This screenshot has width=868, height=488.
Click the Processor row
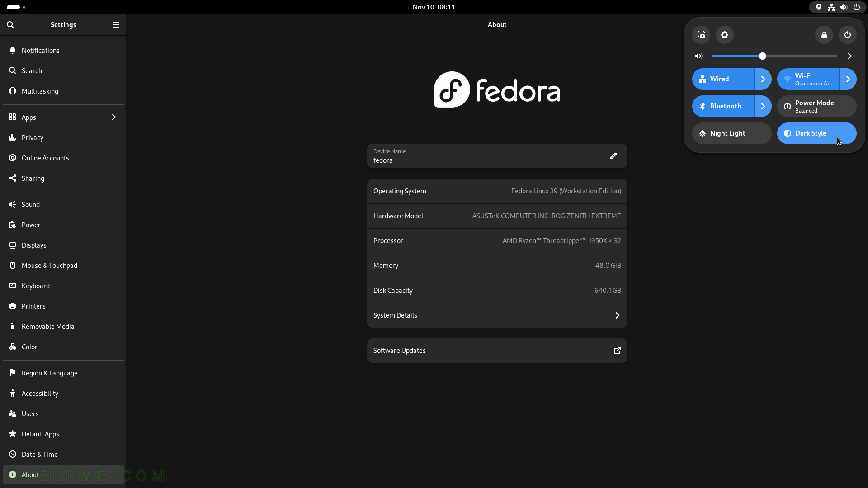tap(497, 241)
